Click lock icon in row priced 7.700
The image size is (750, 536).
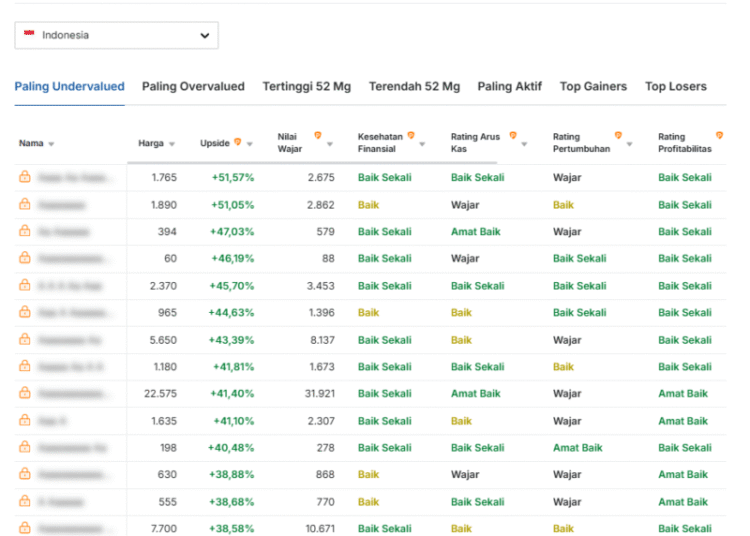click(x=25, y=528)
